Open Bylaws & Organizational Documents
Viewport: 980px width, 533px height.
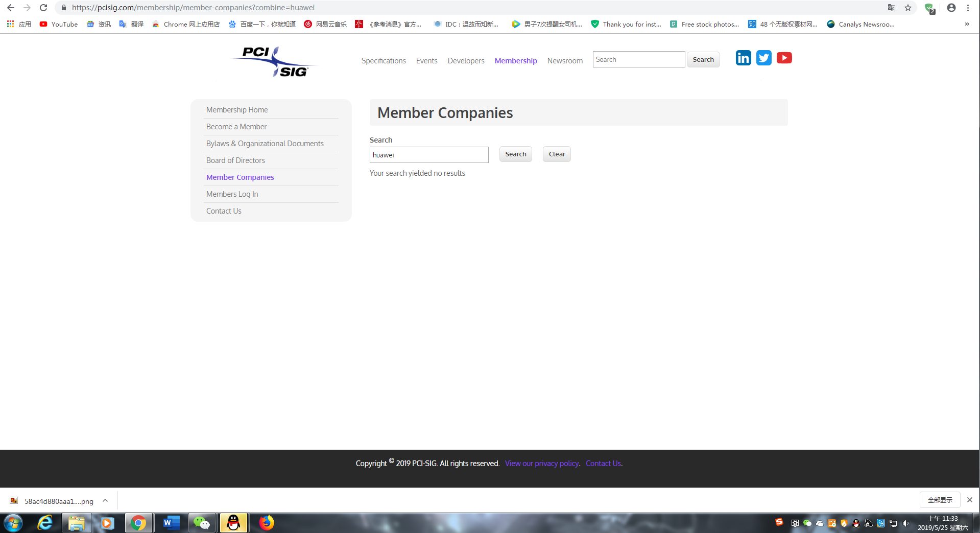click(x=265, y=144)
